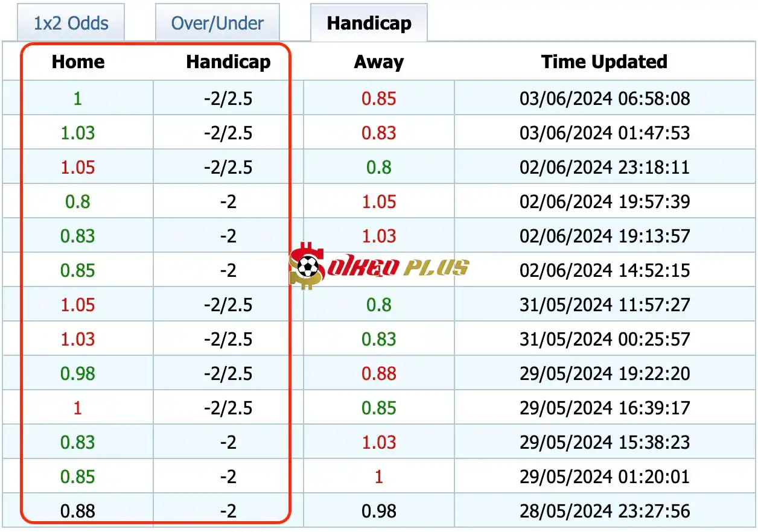Click timestamp 03/06/2024 01:47:53
Image resolution: width=758 pixels, height=532 pixels.
604,133
